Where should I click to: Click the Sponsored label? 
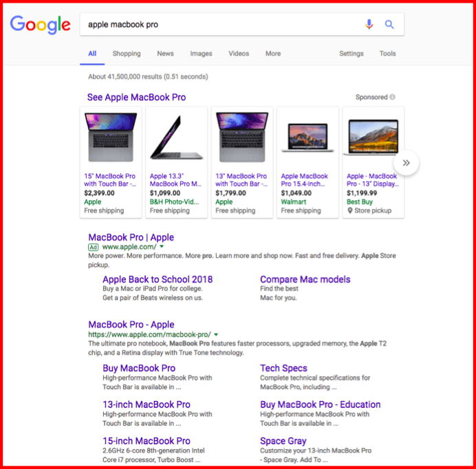[371, 97]
